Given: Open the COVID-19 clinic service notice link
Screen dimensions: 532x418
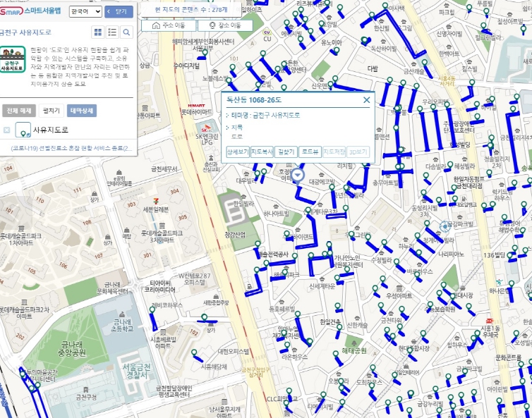Looking at the screenshot, I should [x=70, y=149].
